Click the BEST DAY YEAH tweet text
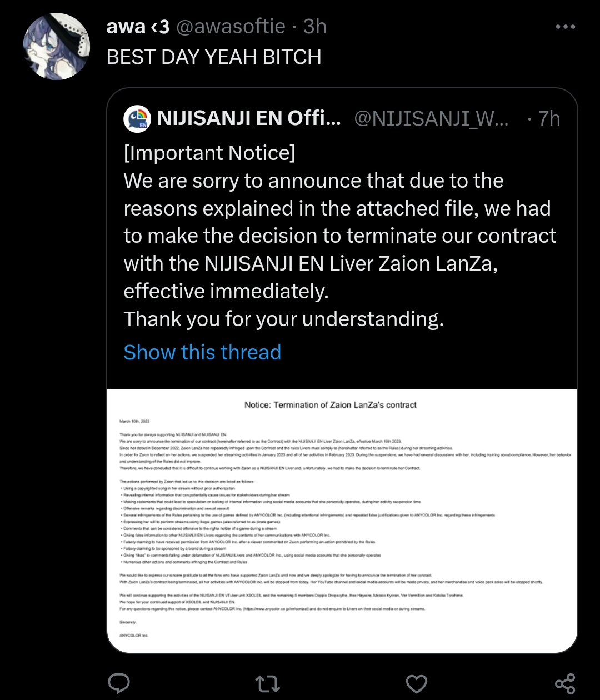 click(x=214, y=57)
